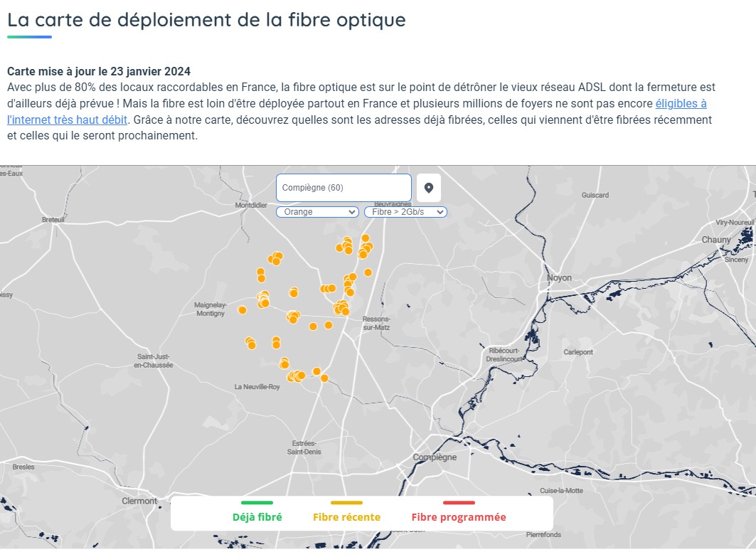This screenshot has width=756, height=557.
Task: Expand the "Fibre > 2Gb/s" speed dropdown
Action: point(405,212)
